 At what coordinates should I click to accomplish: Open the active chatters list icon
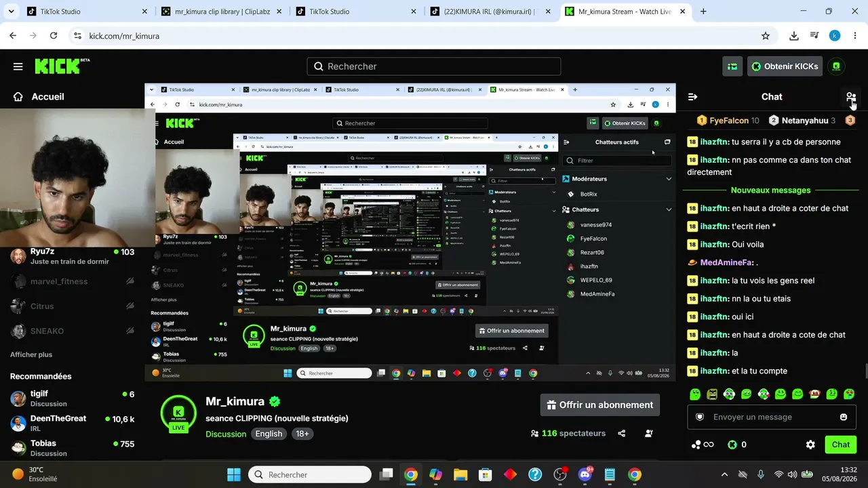click(851, 97)
